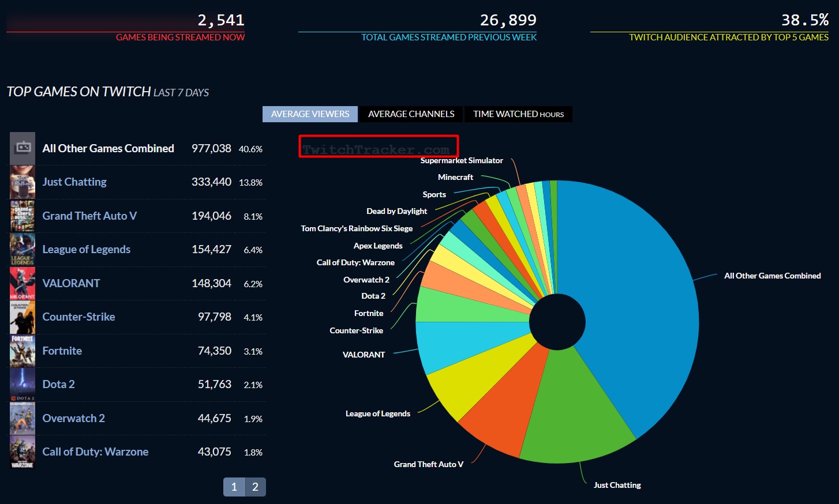Click the Supermarket Simulator chart label
Image resolution: width=839 pixels, height=504 pixels.
tap(462, 160)
